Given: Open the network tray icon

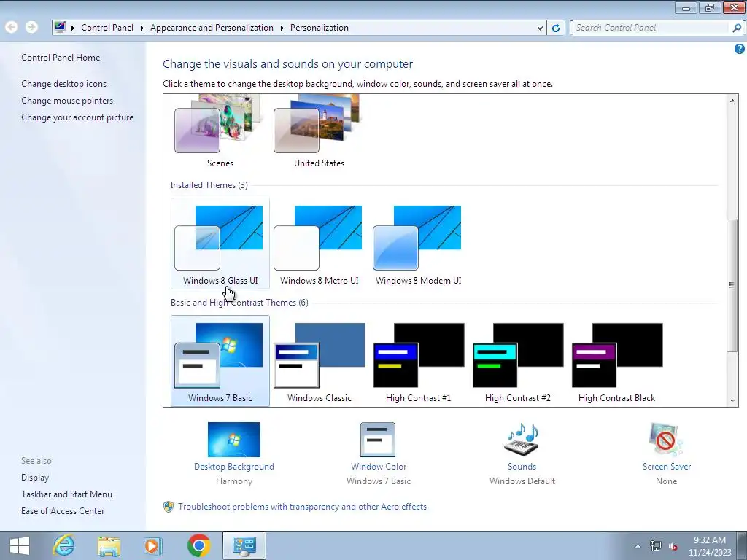Looking at the screenshot, I should [656, 546].
